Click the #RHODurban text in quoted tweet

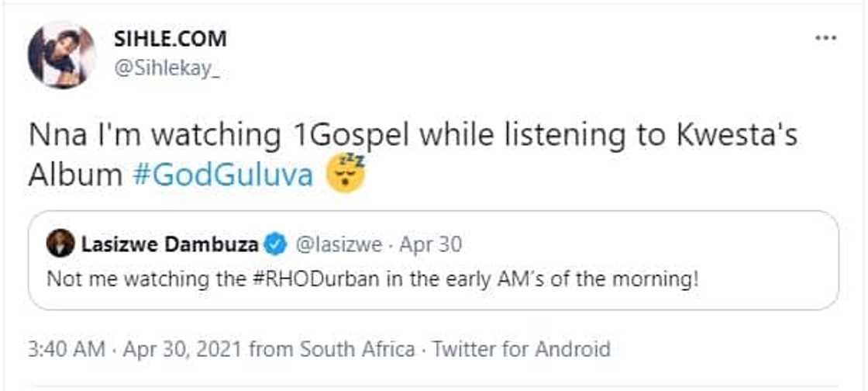pyautogui.click(x=297, y=279)
